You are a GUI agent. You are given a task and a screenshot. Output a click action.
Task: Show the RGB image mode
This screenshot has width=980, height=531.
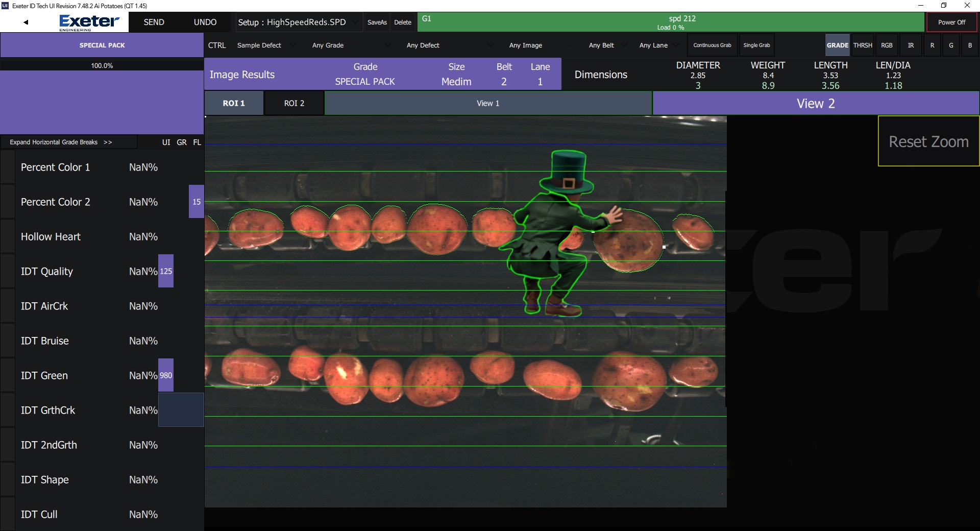[x=887, y=45]
